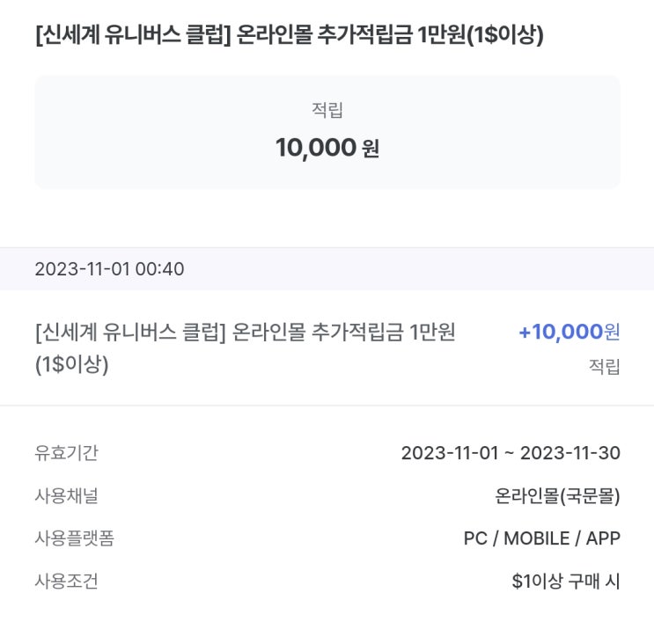Select APP in the platform list

(603, 538)
